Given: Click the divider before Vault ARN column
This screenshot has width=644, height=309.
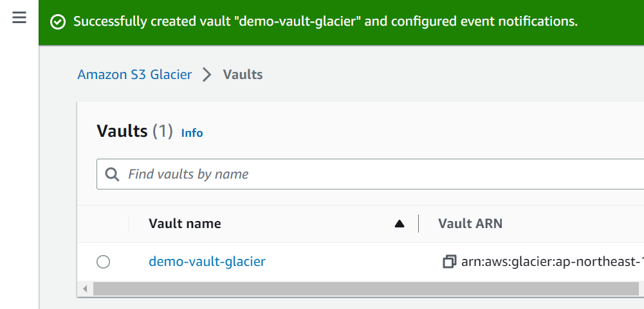Looking at the screenshot, I should [419, 224].
